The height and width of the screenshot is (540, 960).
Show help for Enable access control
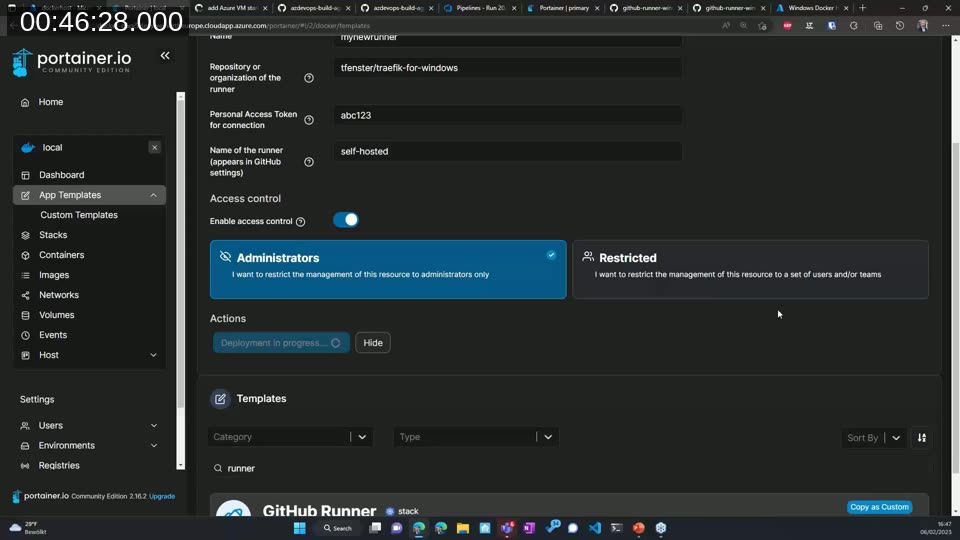pyautogui.click(x=301, y=222)
